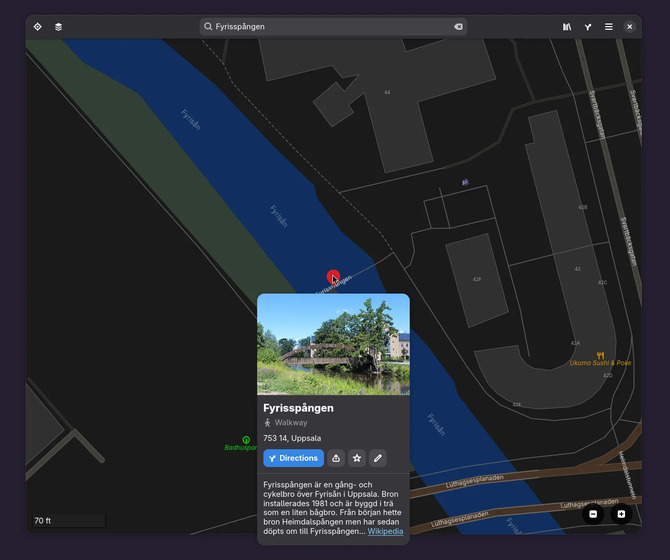Screen dimensions: 670x560
Task: Open the main hamburger menu
Action: click(609, 27)
